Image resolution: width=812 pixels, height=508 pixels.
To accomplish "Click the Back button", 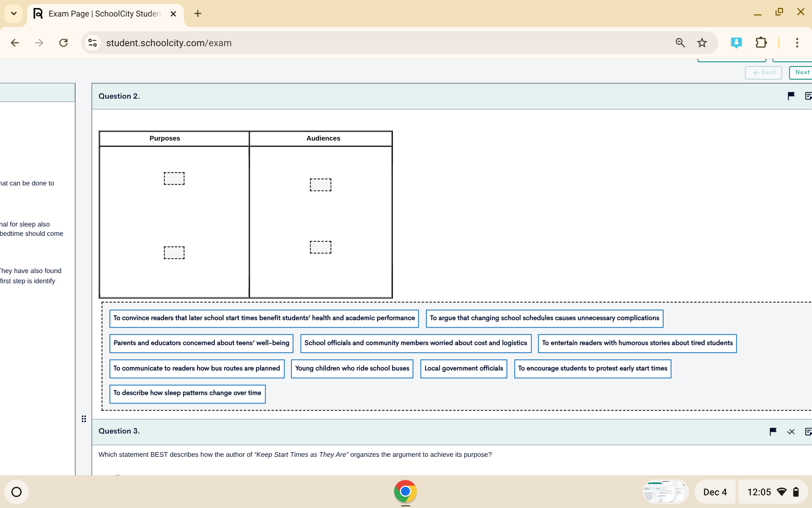I will (763, 72).
